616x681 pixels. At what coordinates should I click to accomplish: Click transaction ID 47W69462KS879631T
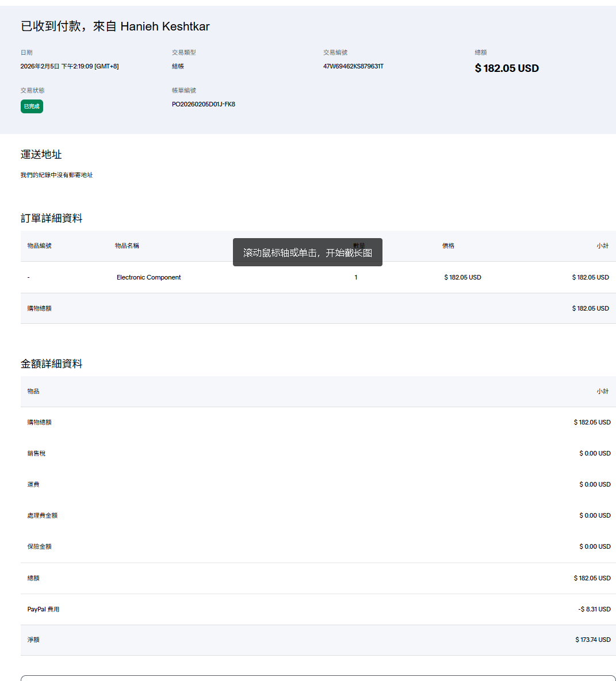(353, 66)
